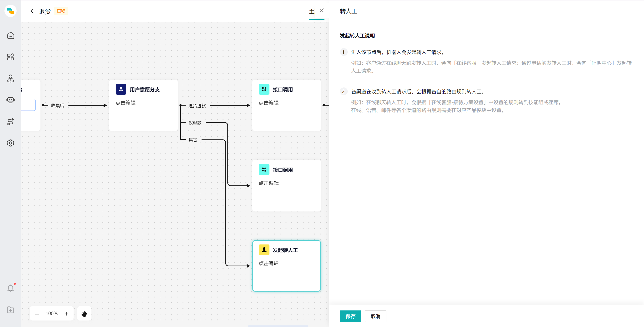Click 点击编辑 in 用户意愿分支 node
644x327 pixels.
125,103
